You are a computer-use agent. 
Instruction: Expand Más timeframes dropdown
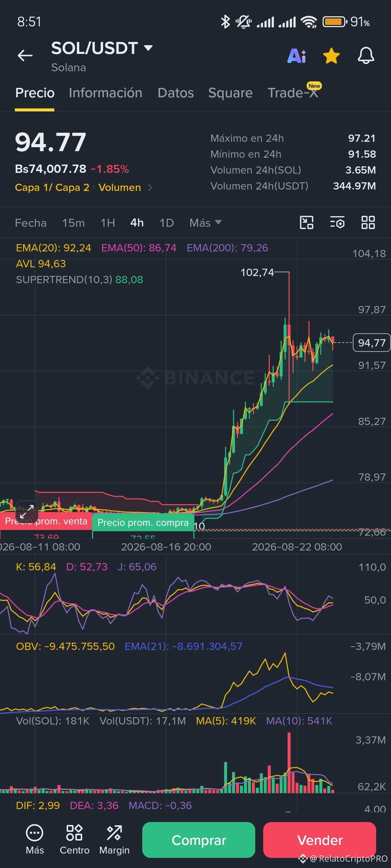[205, 223]
